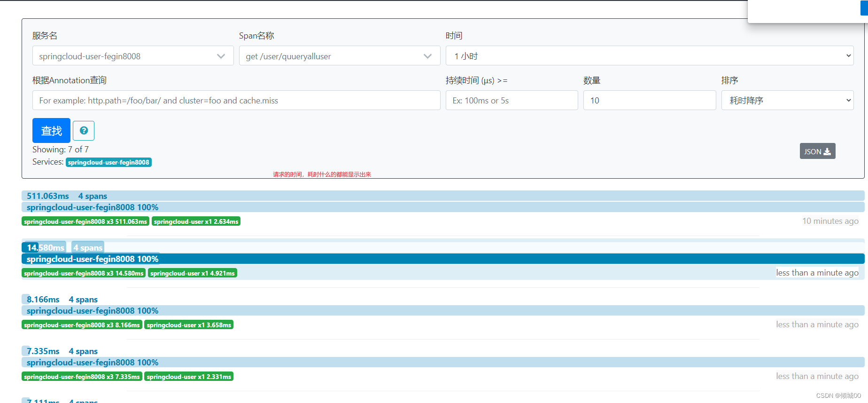
Task: Open the time range dropdown 1 小时
Action: [650, 56]
